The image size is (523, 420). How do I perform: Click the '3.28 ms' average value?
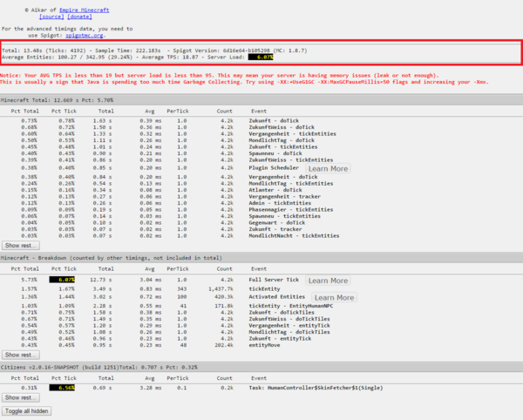pyautogui.click(x=151, y=388)
